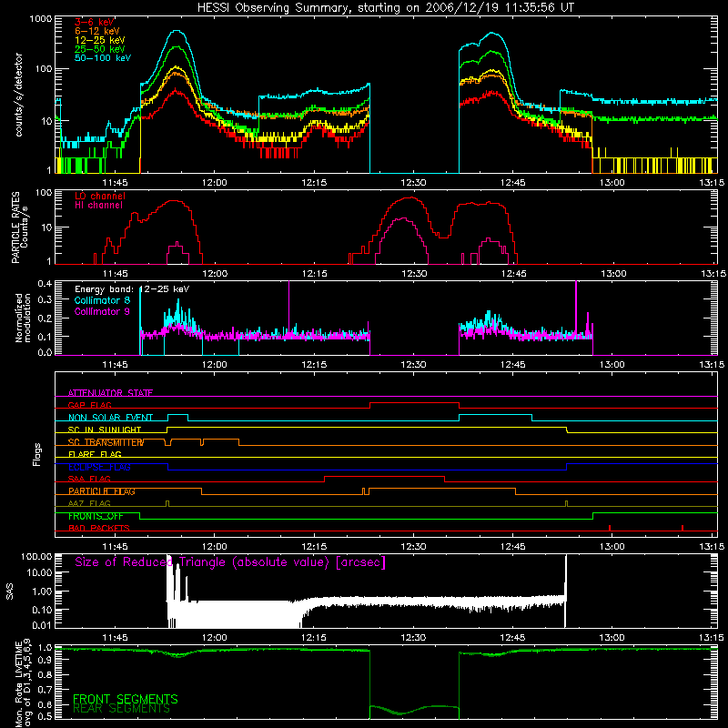Click the 11:45 tick label under counts panel
728x728 pixels.
[116, 183]
